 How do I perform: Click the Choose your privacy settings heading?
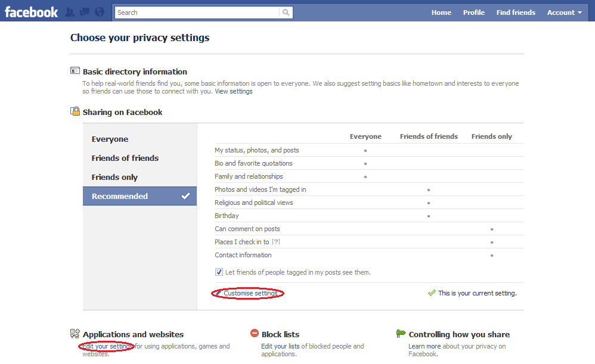tap(140, 38)
